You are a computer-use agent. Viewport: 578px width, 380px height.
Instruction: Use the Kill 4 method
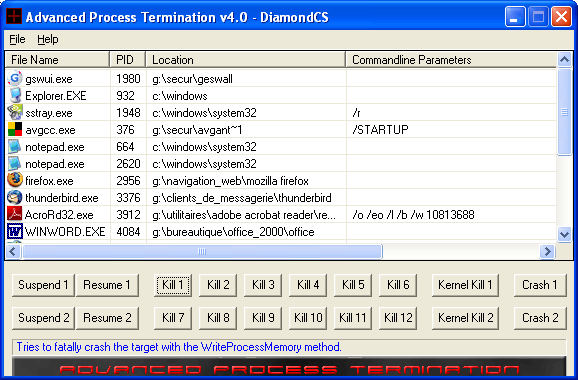(308, 285)
